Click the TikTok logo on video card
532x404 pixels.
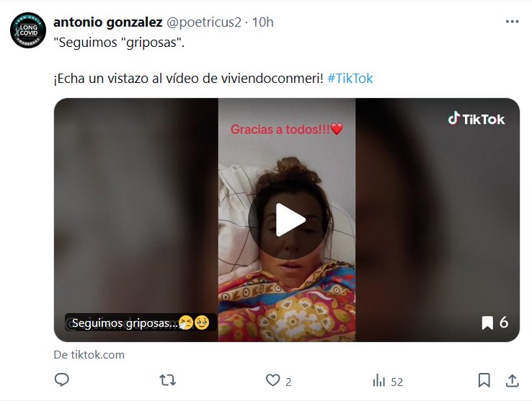[476, 119]
